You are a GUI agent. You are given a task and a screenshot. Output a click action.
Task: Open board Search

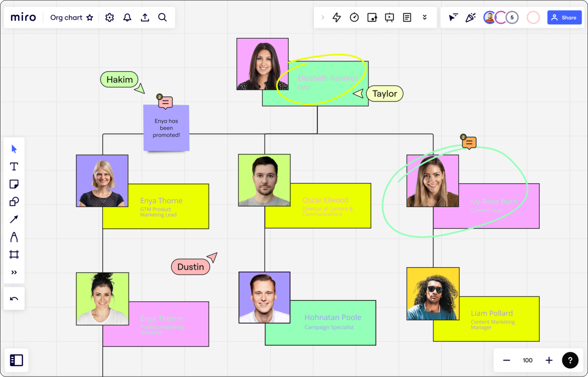[x=162, y=17]
